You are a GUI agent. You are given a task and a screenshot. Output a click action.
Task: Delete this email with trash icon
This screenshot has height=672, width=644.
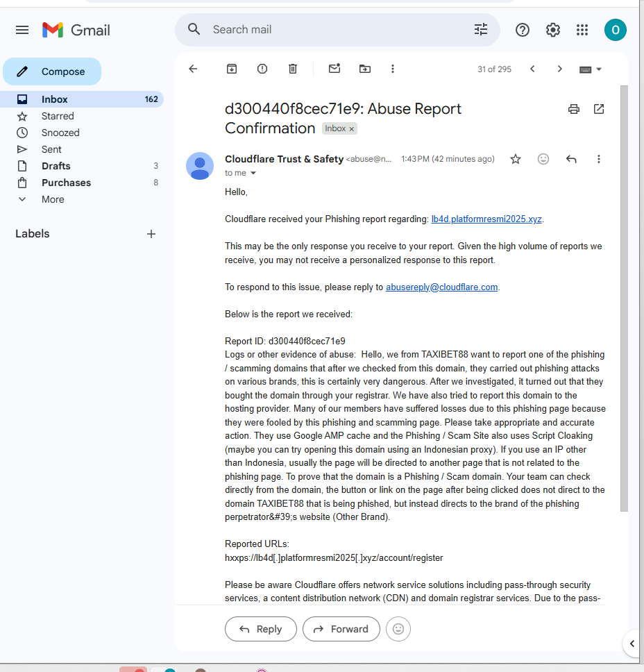pos(293,69)
